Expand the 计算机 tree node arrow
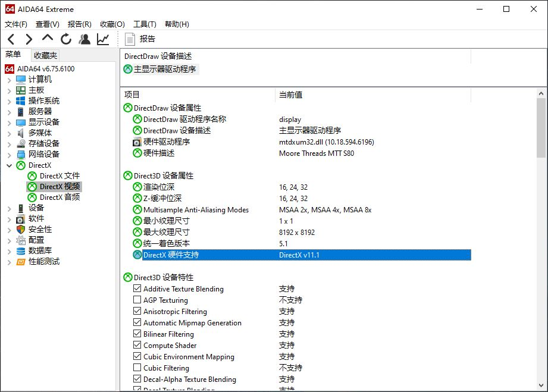 (x=10, y=80)
